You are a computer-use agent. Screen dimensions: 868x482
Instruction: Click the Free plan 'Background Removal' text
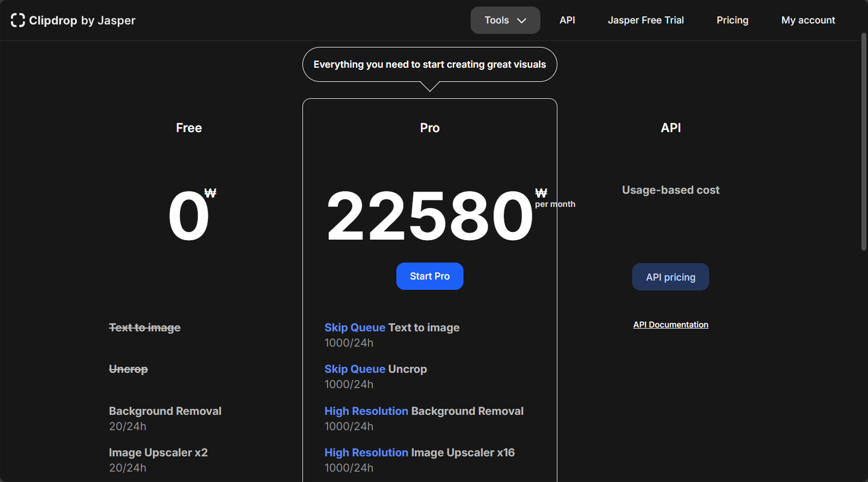click(x=165, y=411)
